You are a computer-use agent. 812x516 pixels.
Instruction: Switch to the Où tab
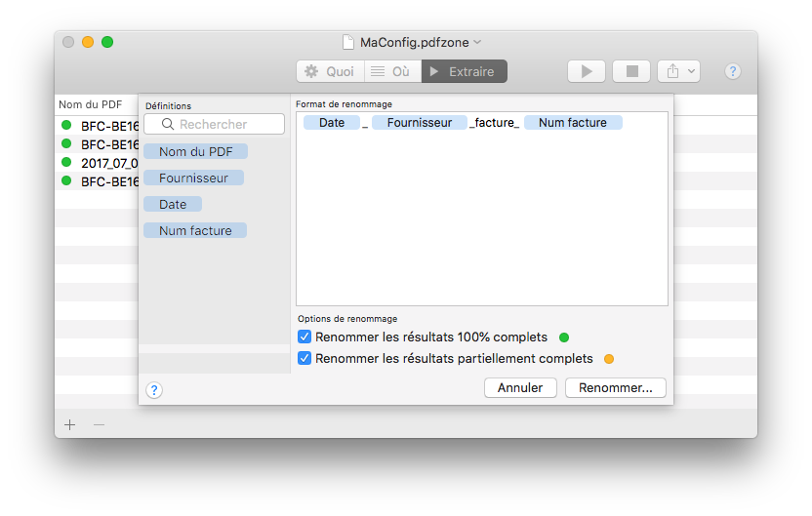392,71
